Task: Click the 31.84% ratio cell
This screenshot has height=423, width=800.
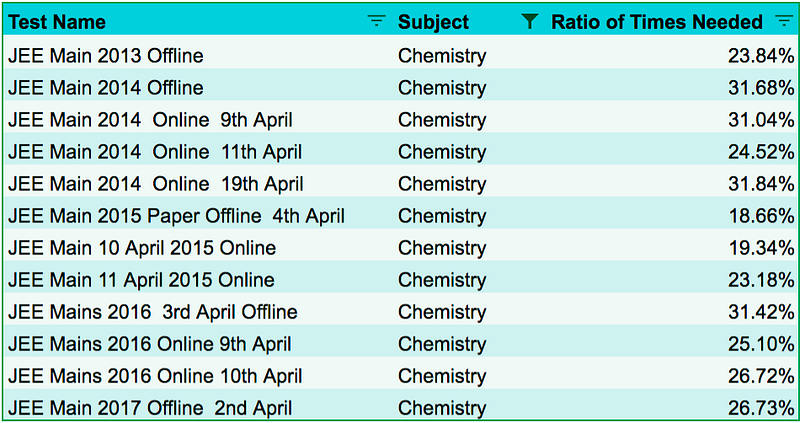Action: click(x=761, y=184)
